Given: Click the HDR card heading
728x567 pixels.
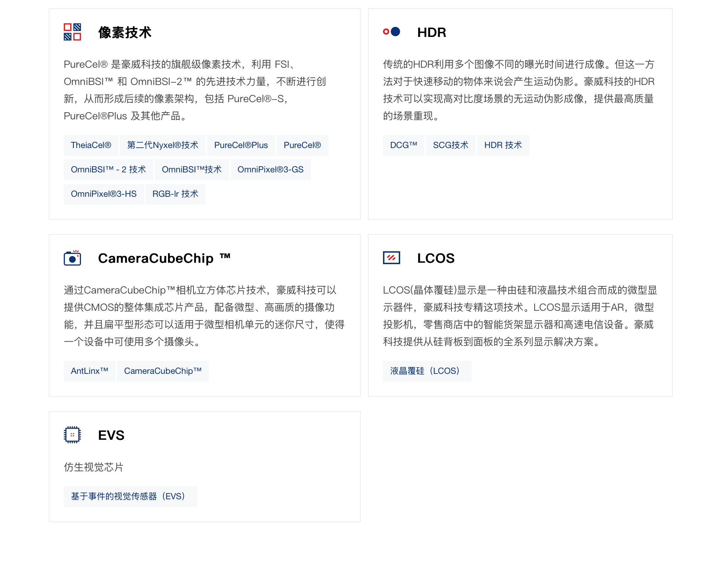Looking at the screenshot, I should 432,32.
